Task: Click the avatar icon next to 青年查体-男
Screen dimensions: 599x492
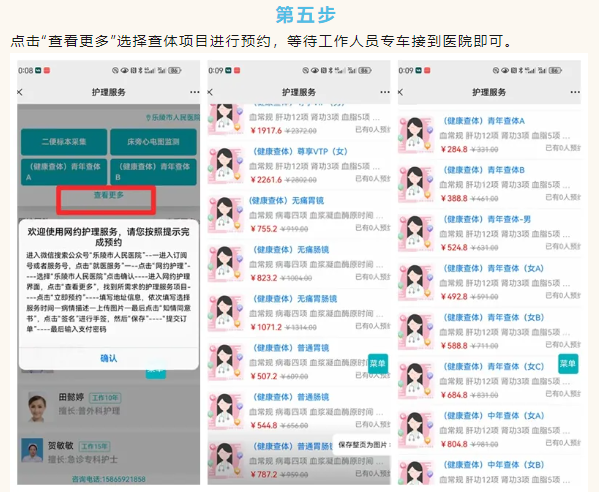Action: coord(416,233)
